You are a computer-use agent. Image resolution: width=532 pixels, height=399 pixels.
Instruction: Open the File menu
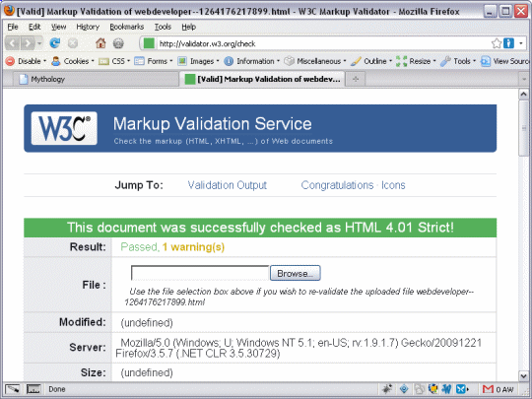coord(13,27)
